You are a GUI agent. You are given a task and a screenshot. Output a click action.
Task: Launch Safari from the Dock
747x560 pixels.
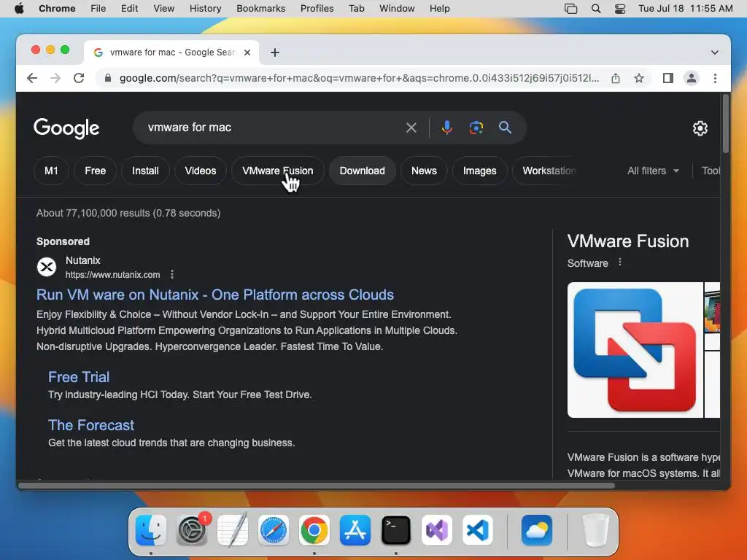pos(274,530)
